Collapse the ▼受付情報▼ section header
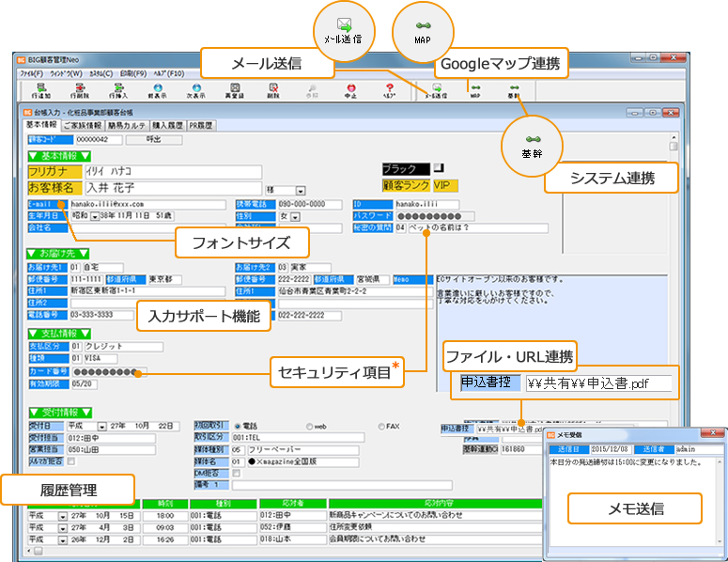This screenshot has width=728, height=562. (x=60, y=413)
